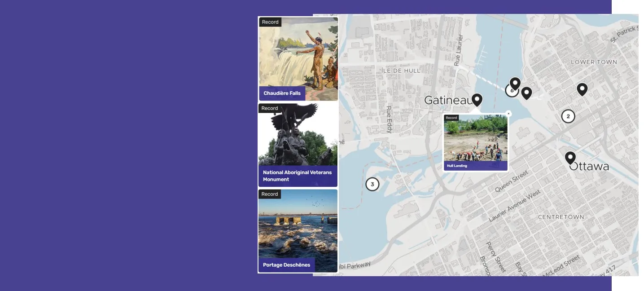Click the map pin beside the Gatineau label
Viewport: 644px width, 291px height.
pyautogui.click(x=477, y=99)
